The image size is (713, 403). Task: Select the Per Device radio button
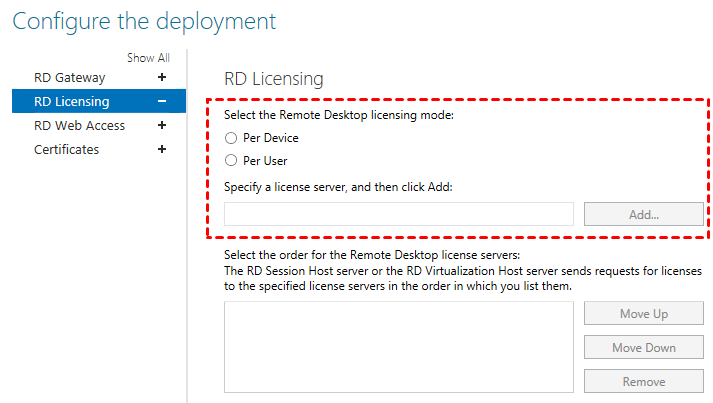click(231, 138)
